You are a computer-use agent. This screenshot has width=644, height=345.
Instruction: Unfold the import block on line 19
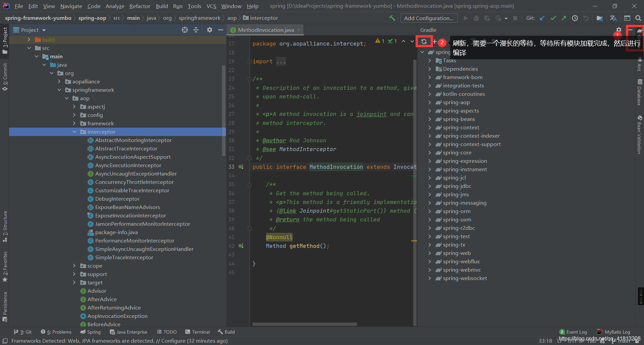250,61
